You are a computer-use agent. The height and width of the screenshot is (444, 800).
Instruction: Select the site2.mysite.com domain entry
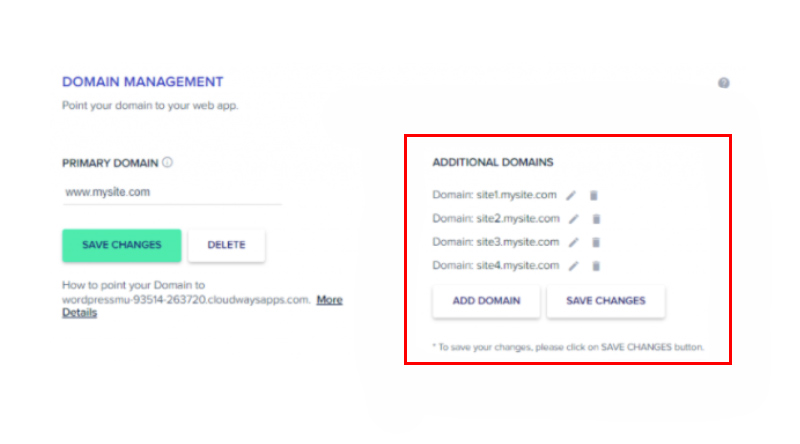coord(496,218)
